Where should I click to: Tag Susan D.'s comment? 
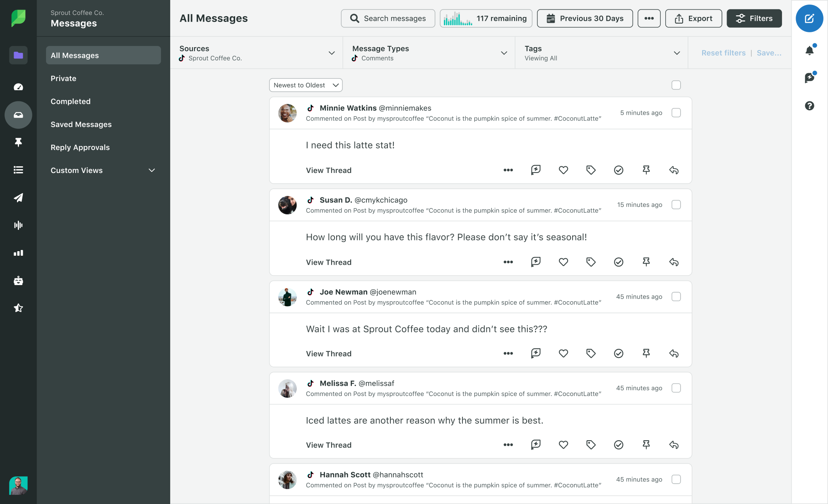pos(591,262)
